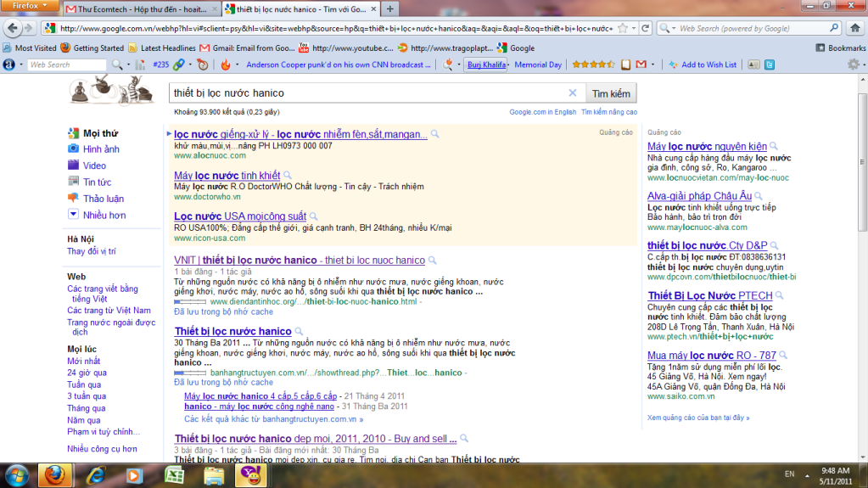Open the dropdown next to the chain link icon

190,65
